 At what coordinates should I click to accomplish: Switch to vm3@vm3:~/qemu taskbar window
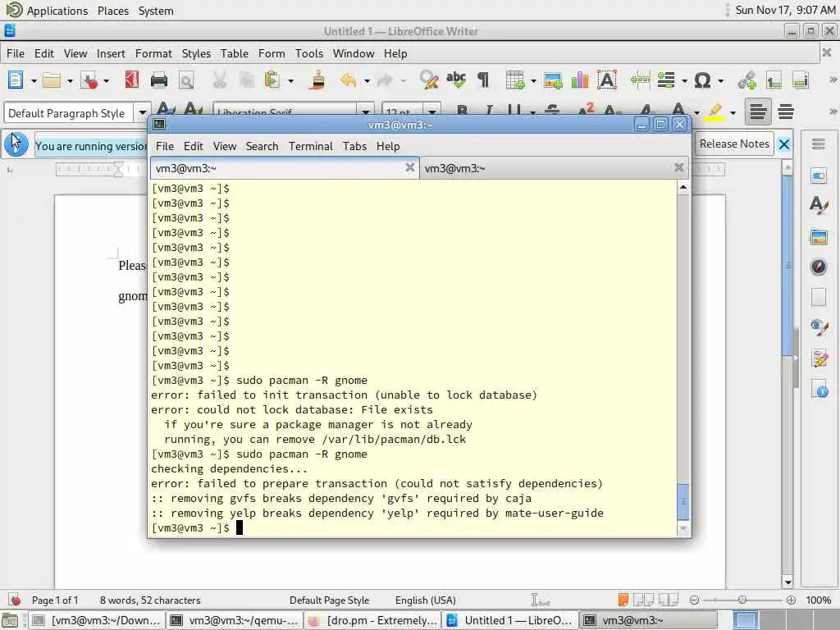pos(235,620)
